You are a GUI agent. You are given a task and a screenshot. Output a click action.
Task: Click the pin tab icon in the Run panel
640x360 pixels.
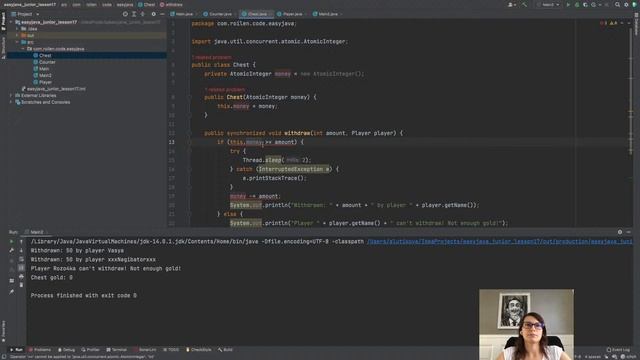click(x=11, y=292)
